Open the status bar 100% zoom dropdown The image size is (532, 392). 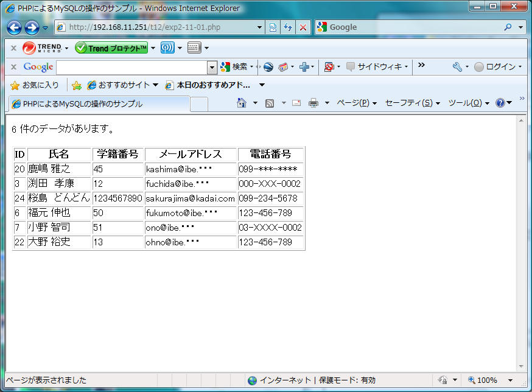click(x=510, y=380)
